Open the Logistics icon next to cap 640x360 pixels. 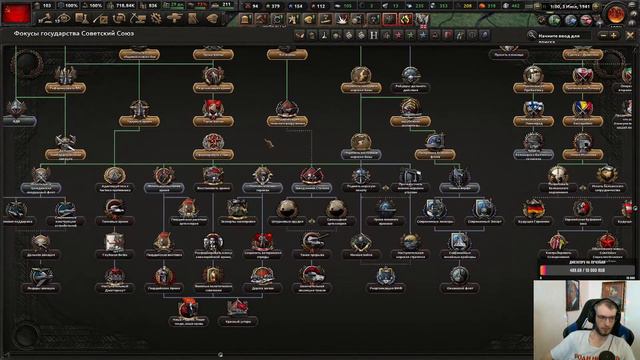pos(193,18)
